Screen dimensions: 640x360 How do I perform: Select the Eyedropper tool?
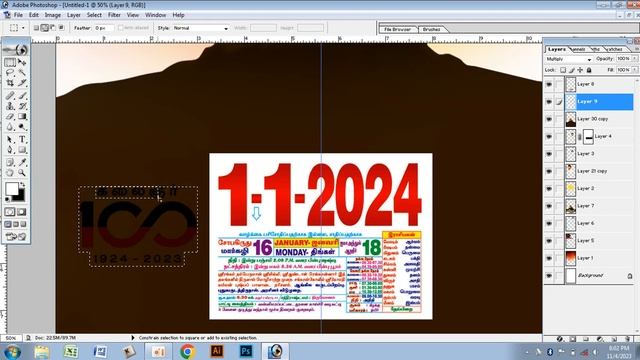(x=22, y=162)
